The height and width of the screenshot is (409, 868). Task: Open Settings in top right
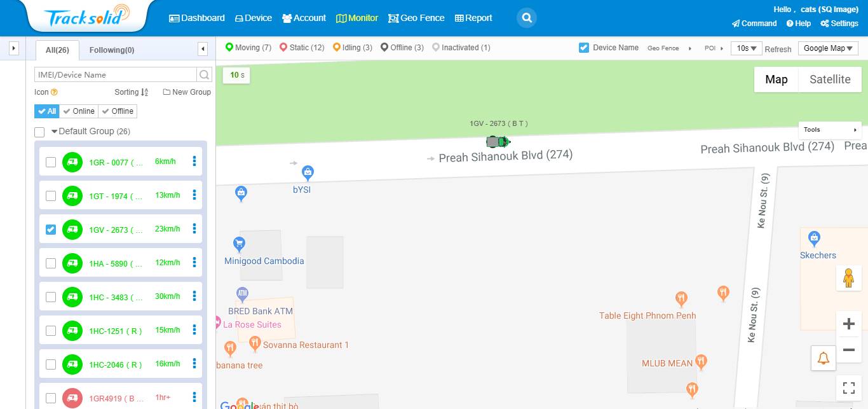[839, 24]
